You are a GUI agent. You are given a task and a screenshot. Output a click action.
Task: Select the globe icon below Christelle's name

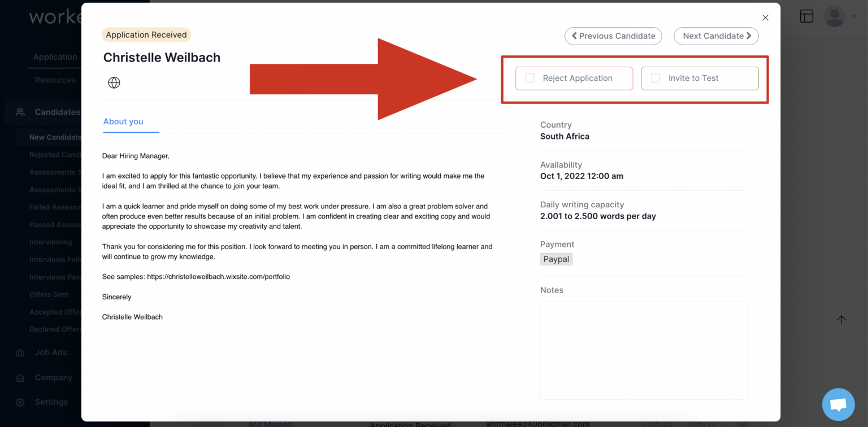click(114, 82)
